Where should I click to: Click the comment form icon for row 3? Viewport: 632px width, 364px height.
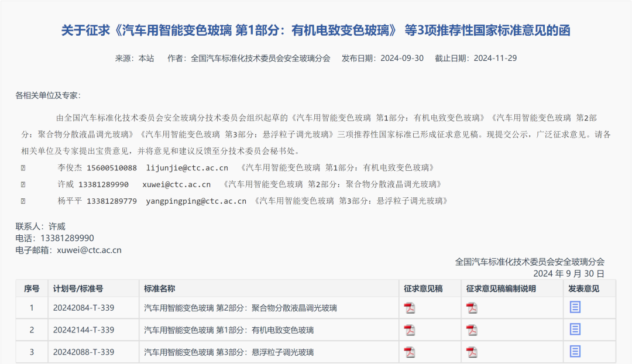point(575,351)
